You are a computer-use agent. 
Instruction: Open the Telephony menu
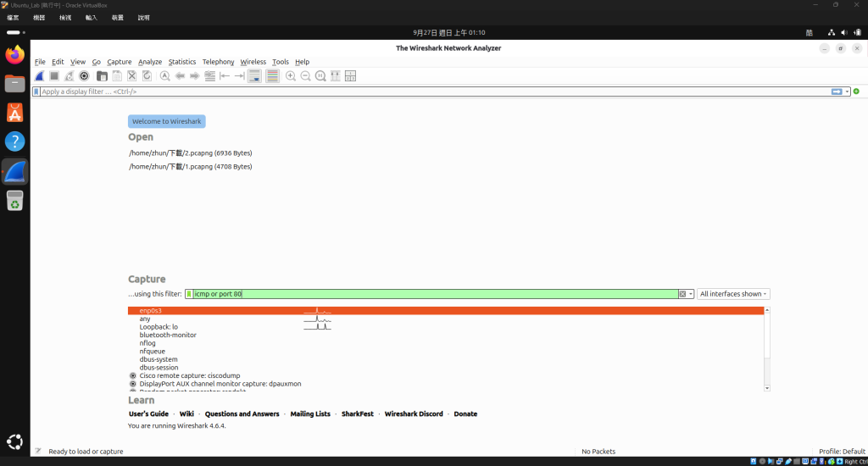coord(218,62)
